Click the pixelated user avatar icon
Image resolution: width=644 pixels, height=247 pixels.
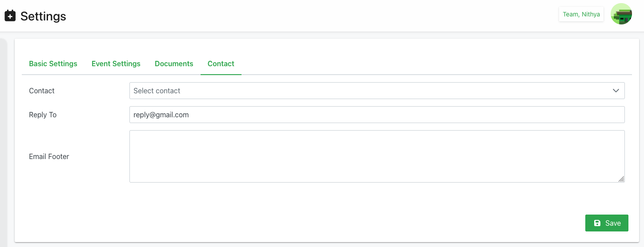click(621, 14)
